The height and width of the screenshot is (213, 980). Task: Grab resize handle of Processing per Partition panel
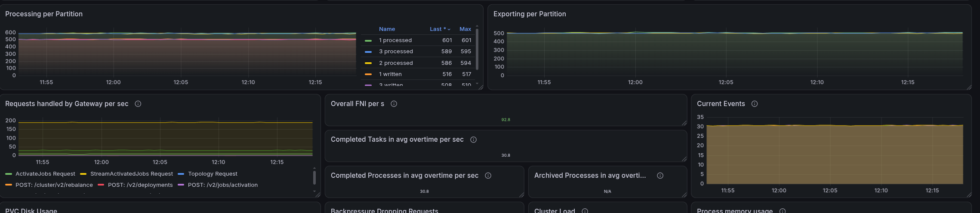click(481, 87)
